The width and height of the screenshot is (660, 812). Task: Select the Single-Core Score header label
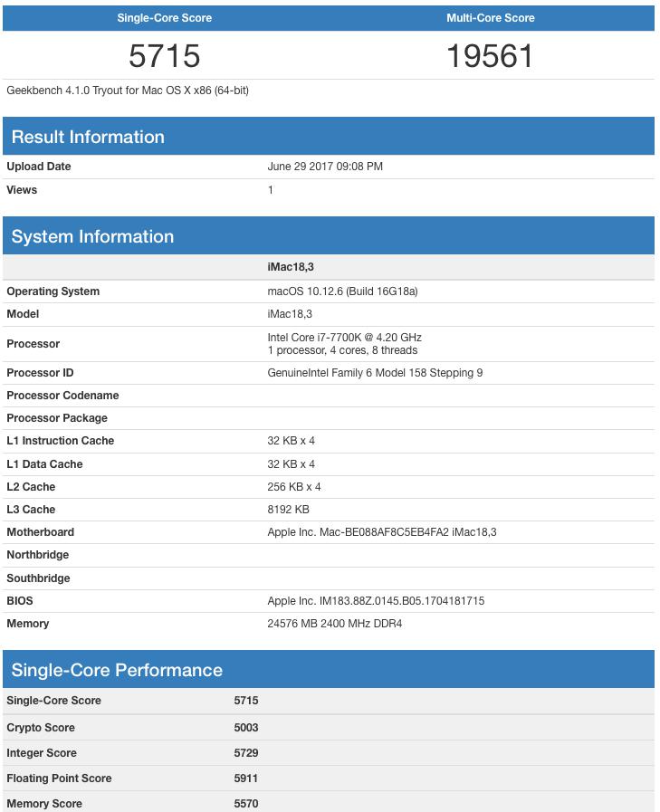pyautogui.click(x=164, y=17)
